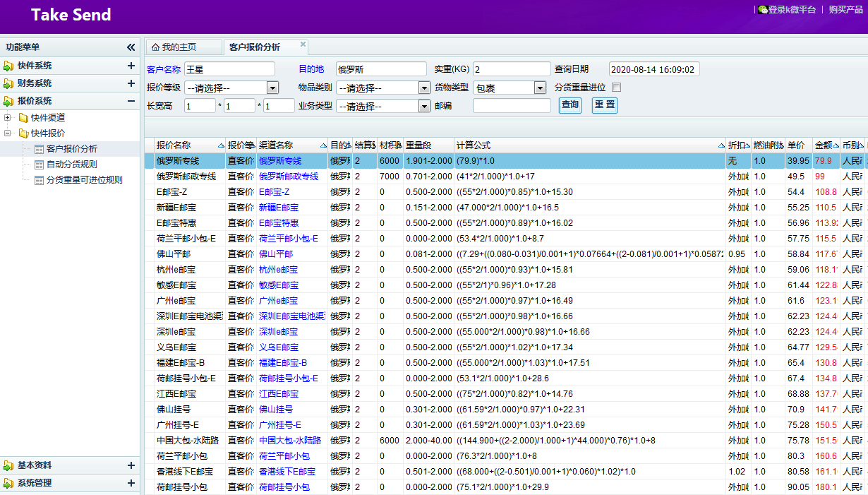868x495 pixels.
Task: Open the 报价等级 dropdown
Action: pyautogui.click(x=271, y=87)
